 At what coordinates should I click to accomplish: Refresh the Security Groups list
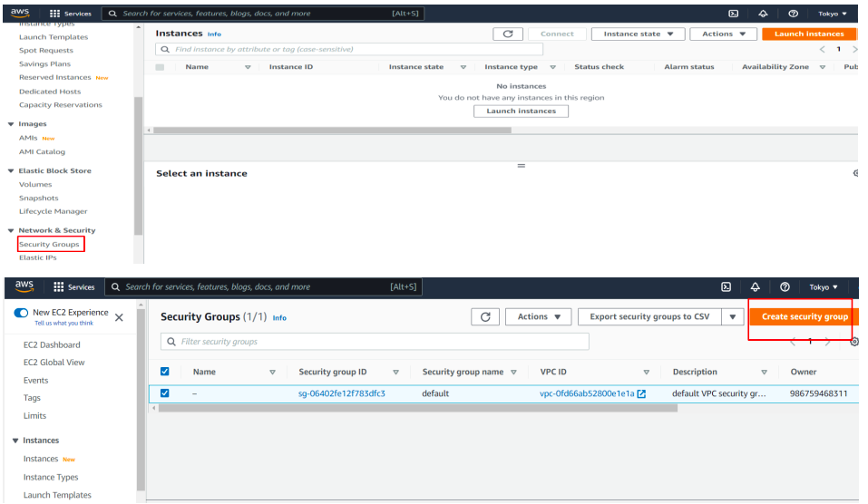point(485,316)
